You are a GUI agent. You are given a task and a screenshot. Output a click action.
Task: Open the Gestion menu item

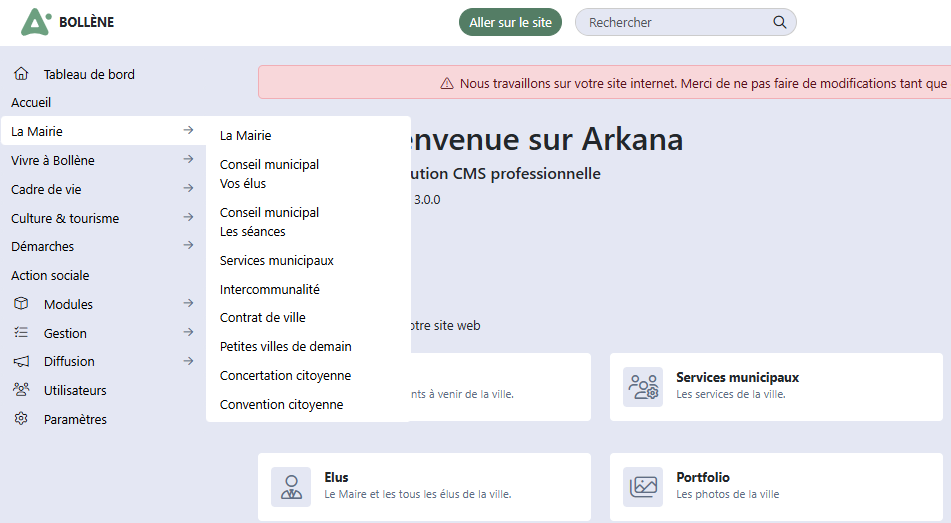pyautogui.click(x=65, y=333)
